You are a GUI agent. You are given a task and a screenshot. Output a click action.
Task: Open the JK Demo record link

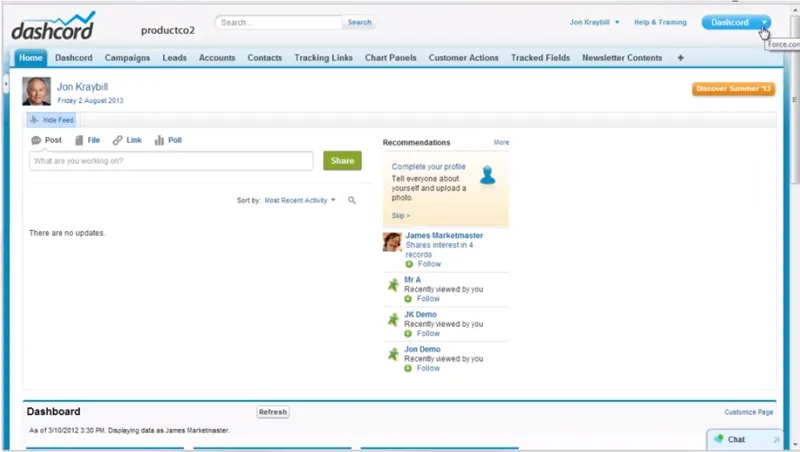pyautogui.click(x=420, y=314)
